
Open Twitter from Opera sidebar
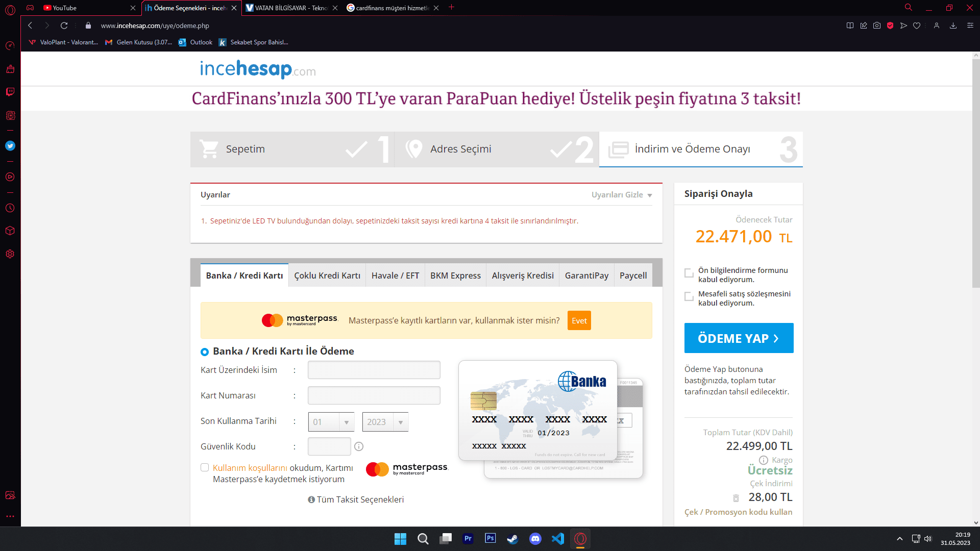point(10,146)
